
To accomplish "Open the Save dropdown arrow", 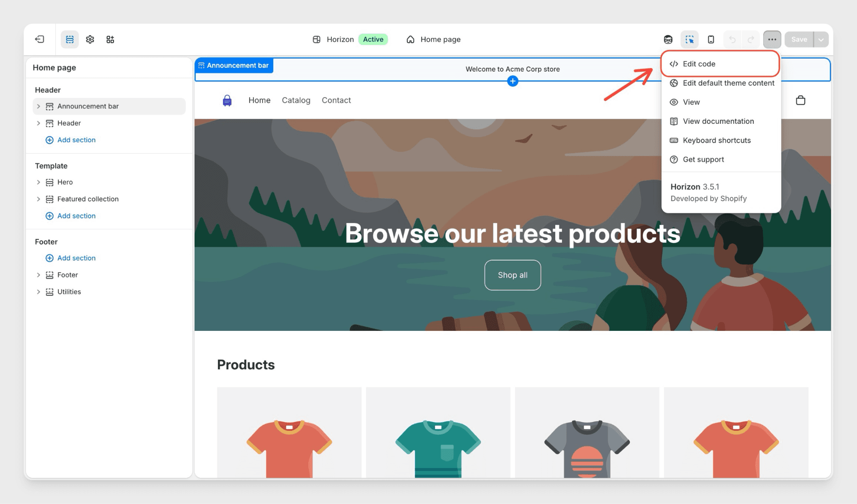I will point(821,39).
